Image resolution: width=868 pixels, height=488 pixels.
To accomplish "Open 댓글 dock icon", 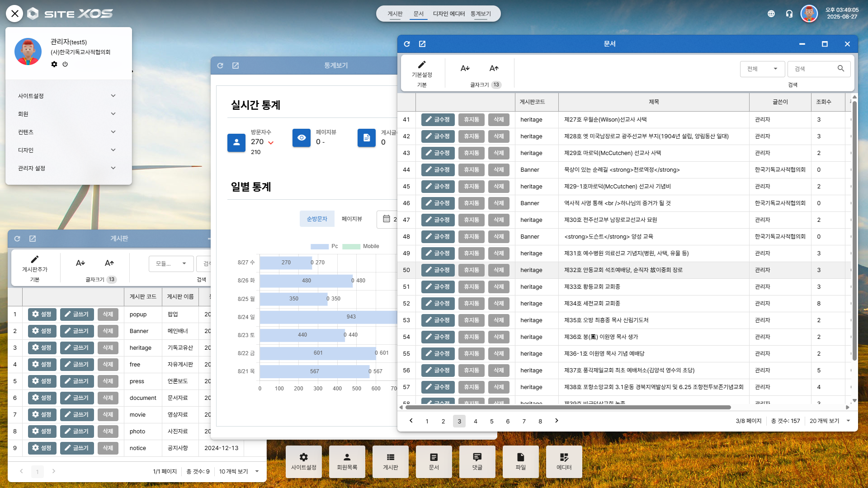I will [x=477, y=462].
